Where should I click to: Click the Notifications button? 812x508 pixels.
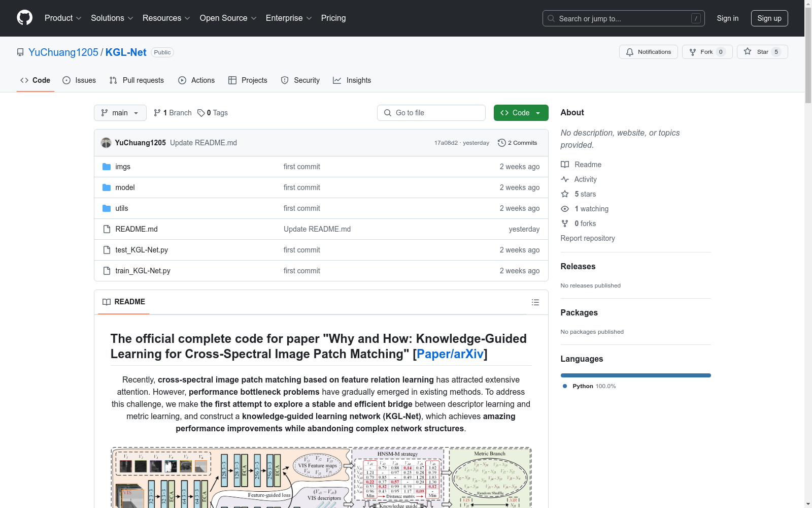pyautogui.click(x=649, y=52)
